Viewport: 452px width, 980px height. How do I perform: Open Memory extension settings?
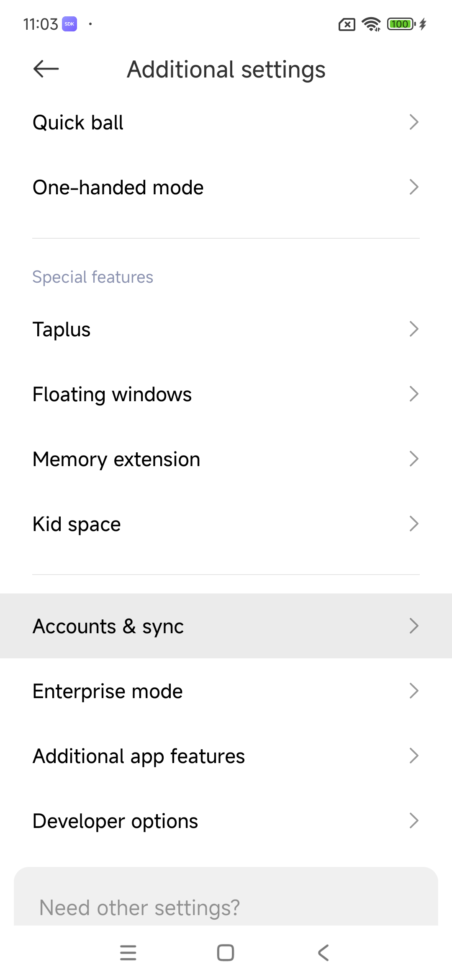pos(226,459)
